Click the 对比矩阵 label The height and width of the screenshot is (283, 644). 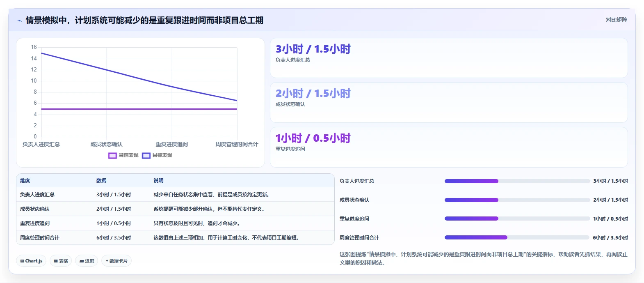pyautogui.click(x=616, y=20)
